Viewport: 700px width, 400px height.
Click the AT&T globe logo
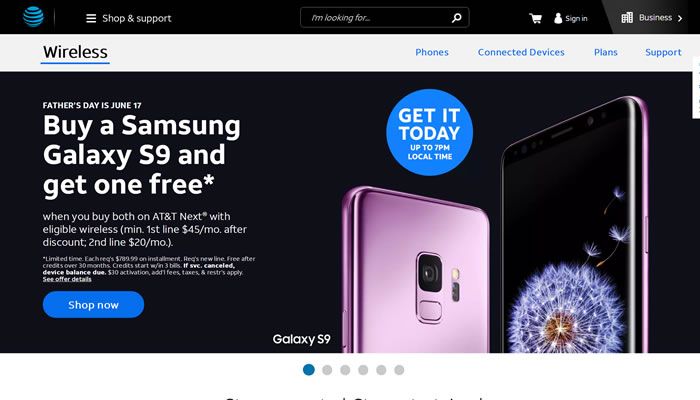click(x=33, y=17)
